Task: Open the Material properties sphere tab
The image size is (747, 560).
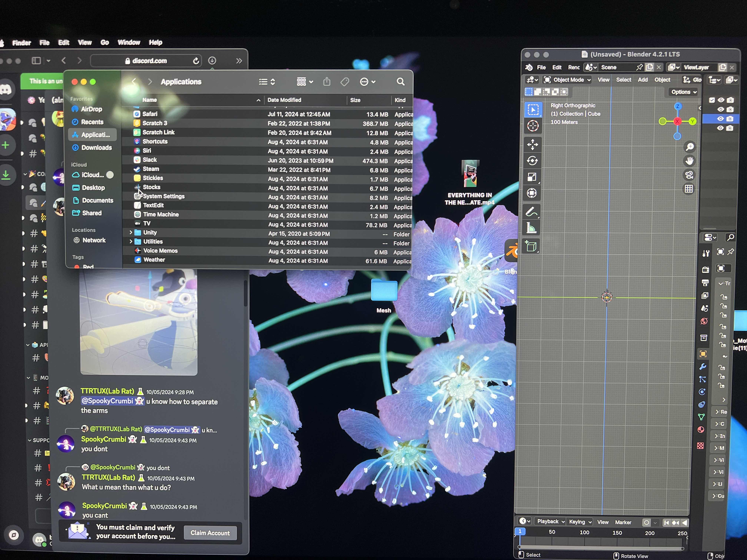Action: [701, 430]
